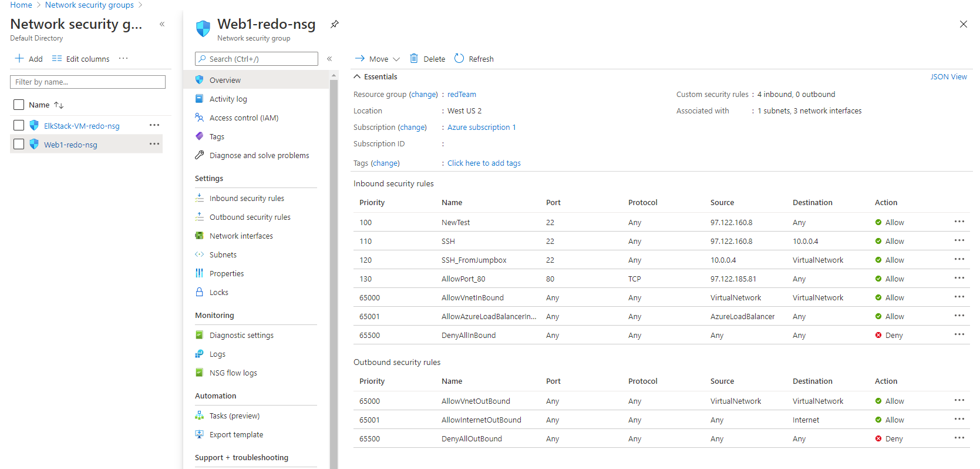This screenshot has width=980, height=469.
Task: Open Outbound security rules in Settings
Action: [250, 217]
